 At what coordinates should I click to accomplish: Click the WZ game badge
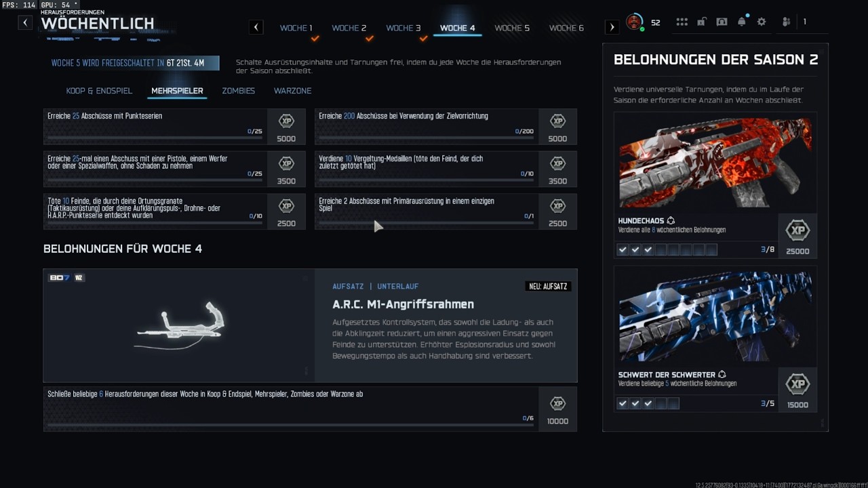click(x=79, y=278)
